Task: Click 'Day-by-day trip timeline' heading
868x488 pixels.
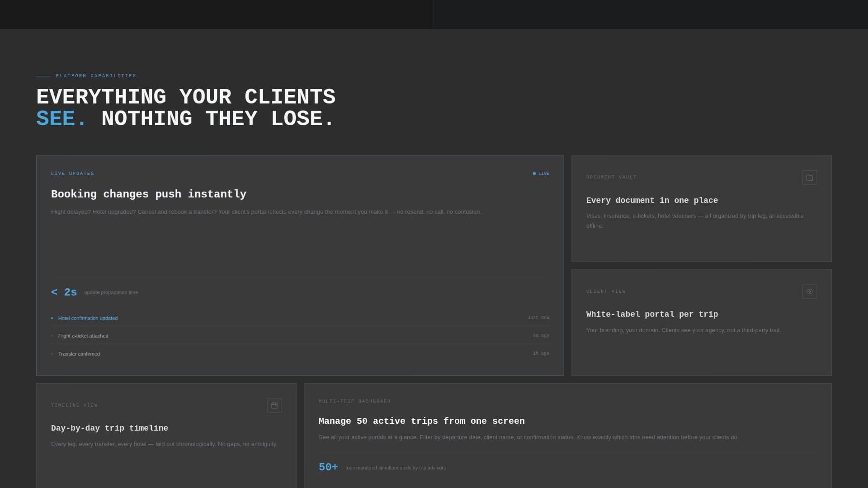Action: [x=109, y=428]
